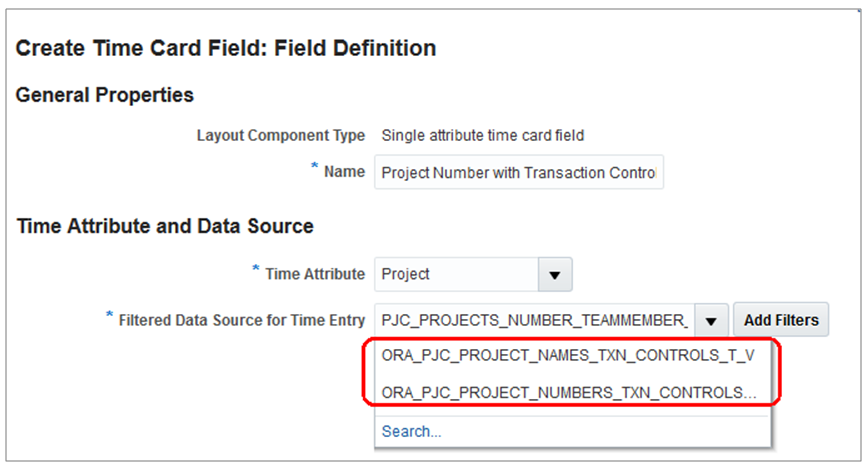
Task: Click the Layout Component Type label
Action: click(281, 135)
